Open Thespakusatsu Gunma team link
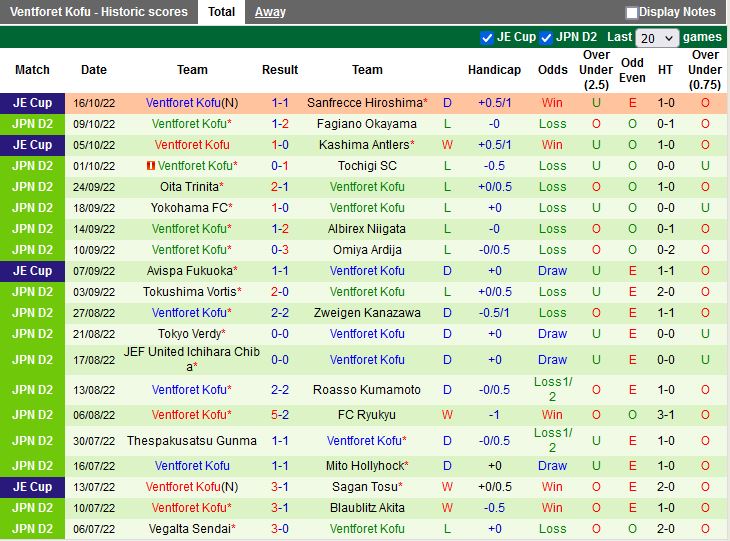 (191, 440)
